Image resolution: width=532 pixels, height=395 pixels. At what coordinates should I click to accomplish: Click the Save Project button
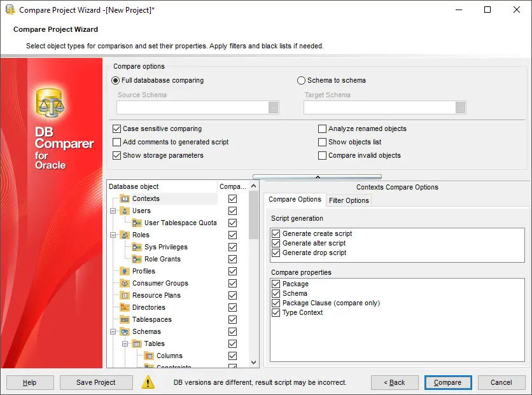96,382
